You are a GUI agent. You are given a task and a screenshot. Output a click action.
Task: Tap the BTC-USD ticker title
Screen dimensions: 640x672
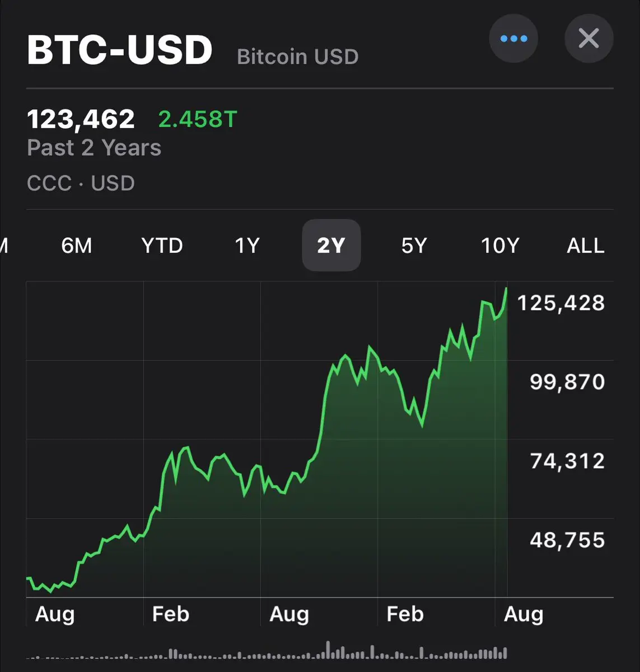tap(120, 50)
